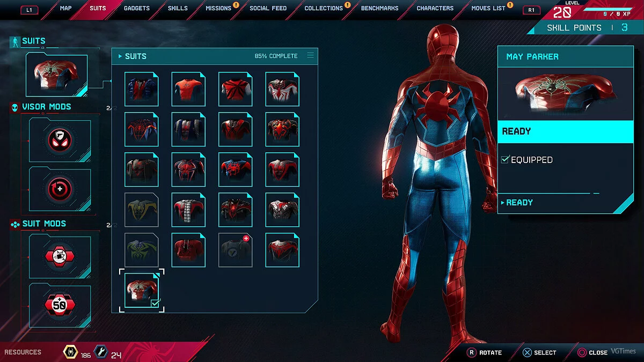Viewport: 644px width, 362px height.
Task: Toggle the EQUIPPED checkbox
Action: 504,160
